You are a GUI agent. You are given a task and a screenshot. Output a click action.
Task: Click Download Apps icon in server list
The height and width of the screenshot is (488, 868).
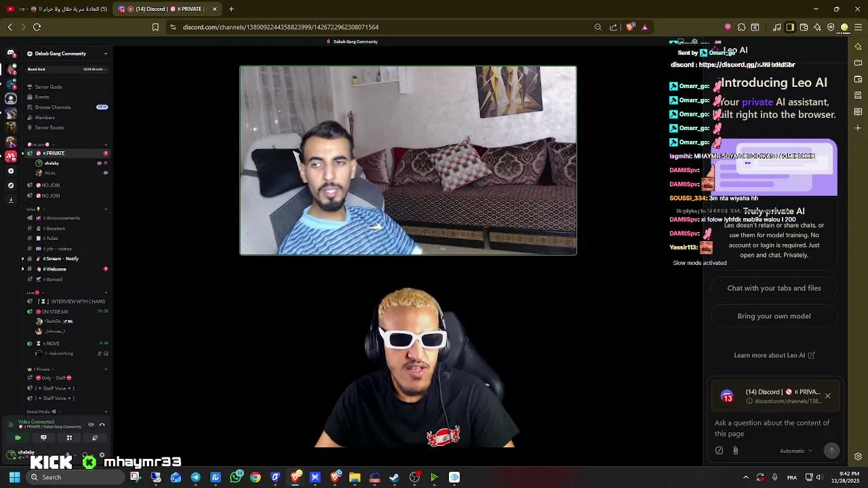coord(11,200)
